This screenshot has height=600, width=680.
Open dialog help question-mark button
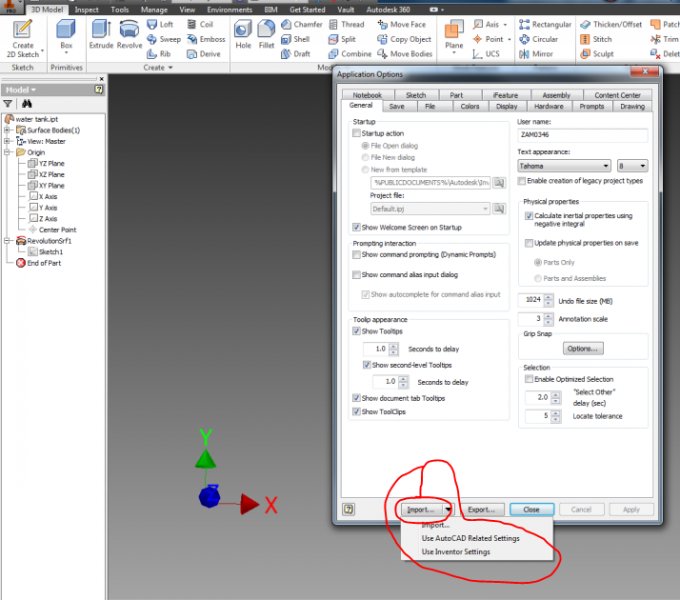[x=349, y=509]
